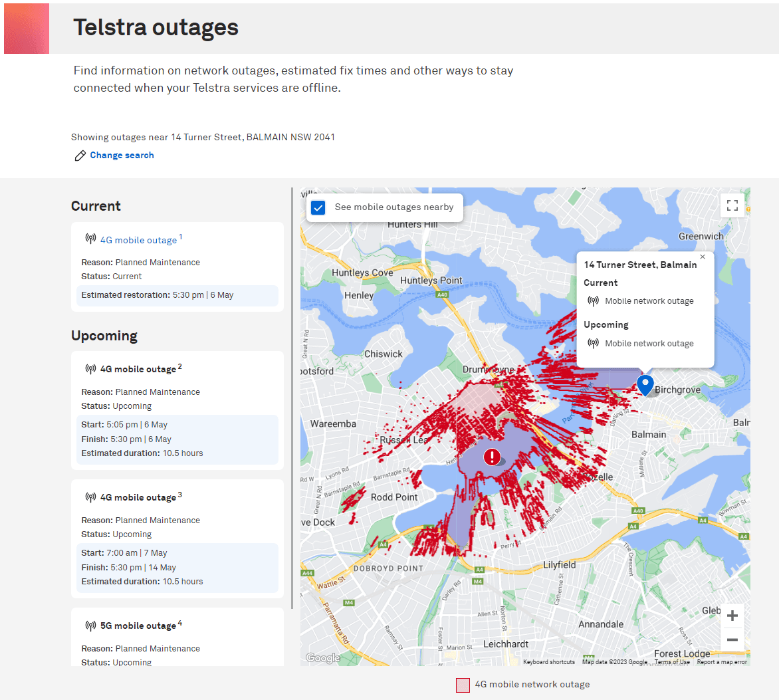
Task: Toggle the map fullscreen view button
Action: pyautogui.click(x=732, y=205)
